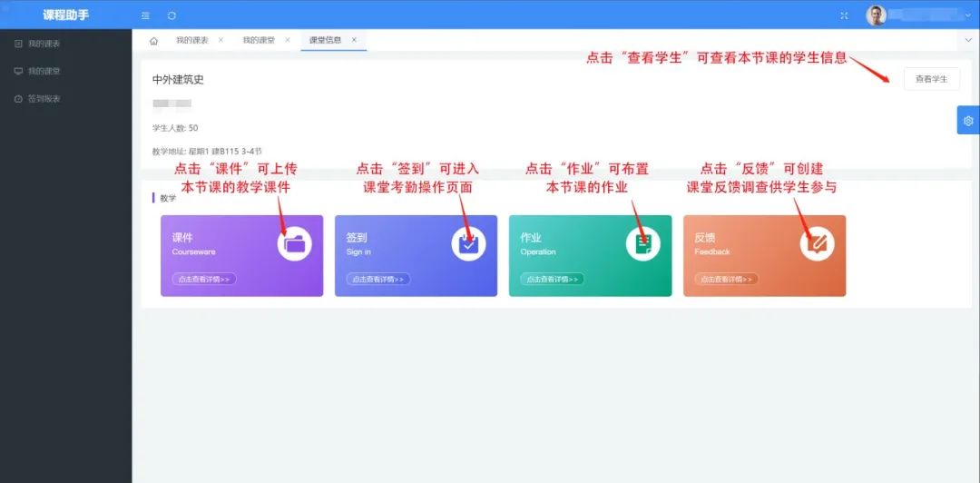
Task: Click the Feedback edit icon
Action: [x=818, y=243]
